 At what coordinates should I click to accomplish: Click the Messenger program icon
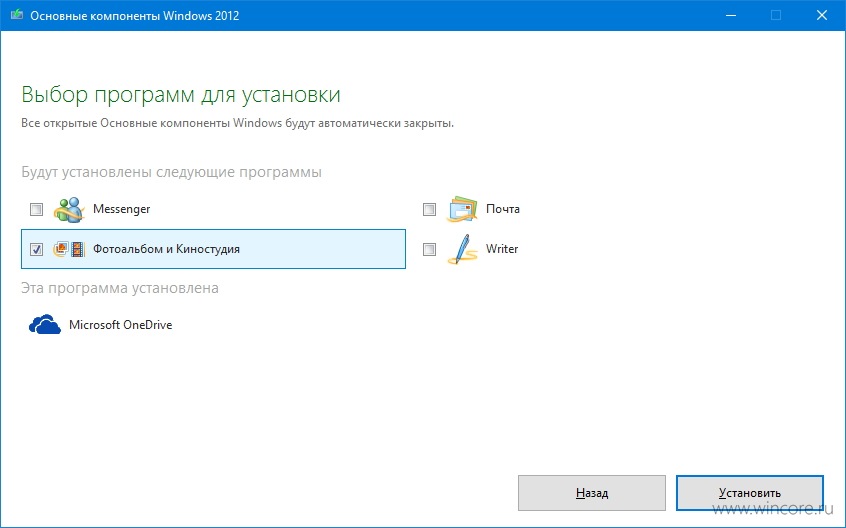[69, 209]
